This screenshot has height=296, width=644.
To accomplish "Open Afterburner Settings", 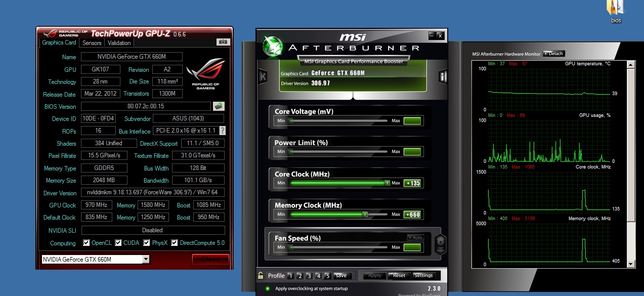I will [423, 276].
